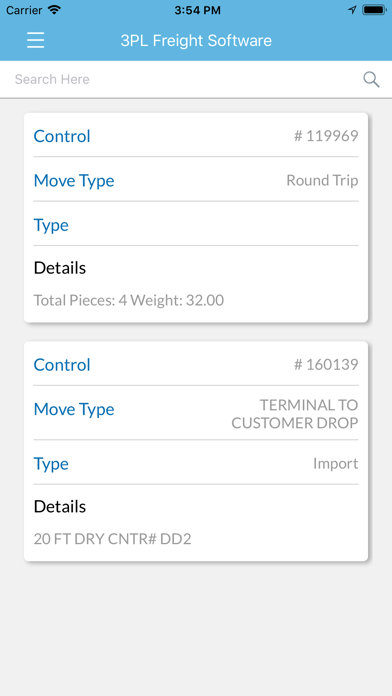Viewport: 392px width, 696px height.
Task: Open the Control #160139 row
Action: [196, 364]
